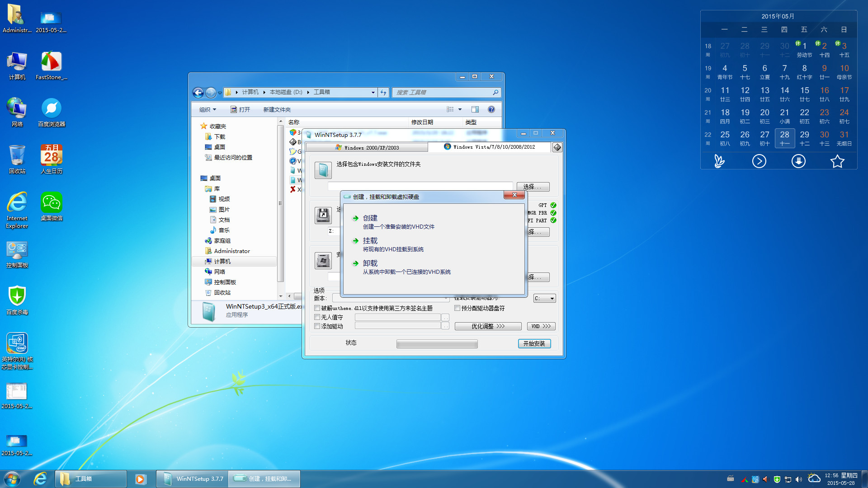This screenshot has height=488, width=868.
Task: Switch to Windows Vista/7/8/10/2008/2012 tab
Action: pyautogui.click(x=490, y=147)
